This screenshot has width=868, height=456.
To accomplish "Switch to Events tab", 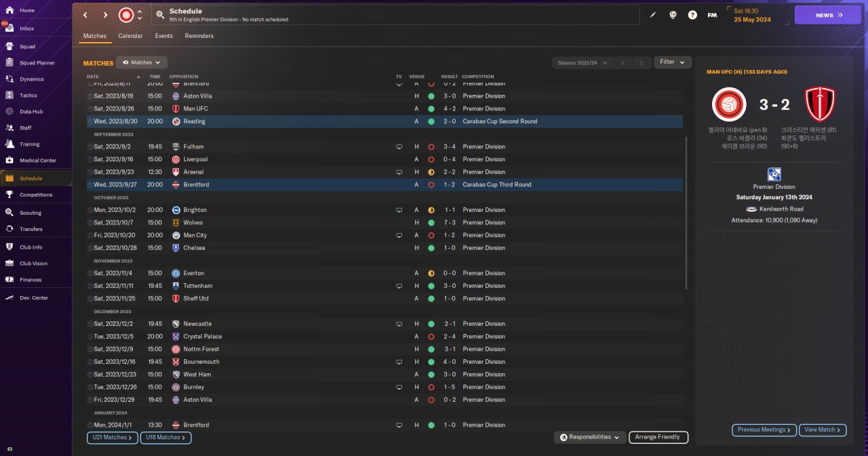I will click(163, 36).
